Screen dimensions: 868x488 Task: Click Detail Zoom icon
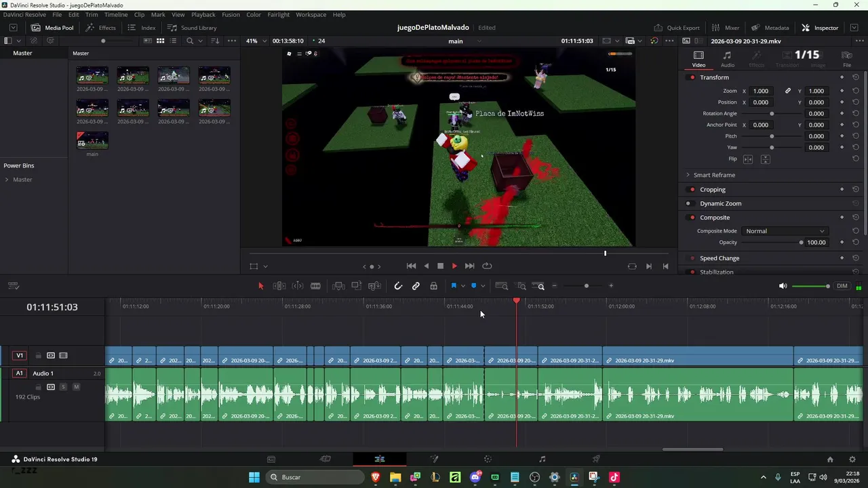(521, 286)
